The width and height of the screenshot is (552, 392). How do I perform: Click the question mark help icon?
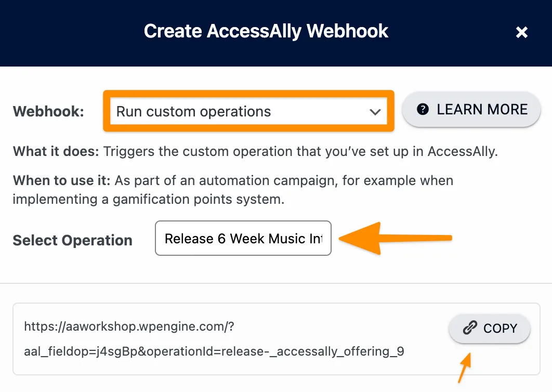pos(423,109)
